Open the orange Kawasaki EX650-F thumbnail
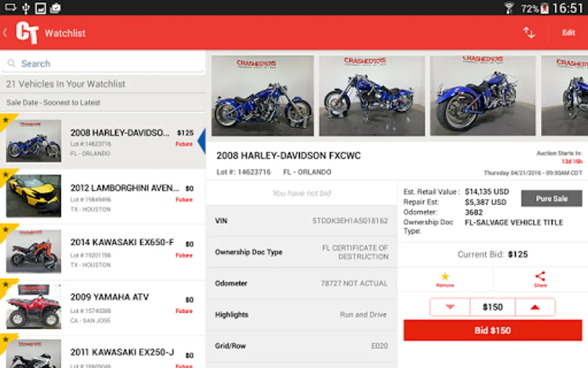The width and height of the screenshot is (588, 368). [33, 251]
